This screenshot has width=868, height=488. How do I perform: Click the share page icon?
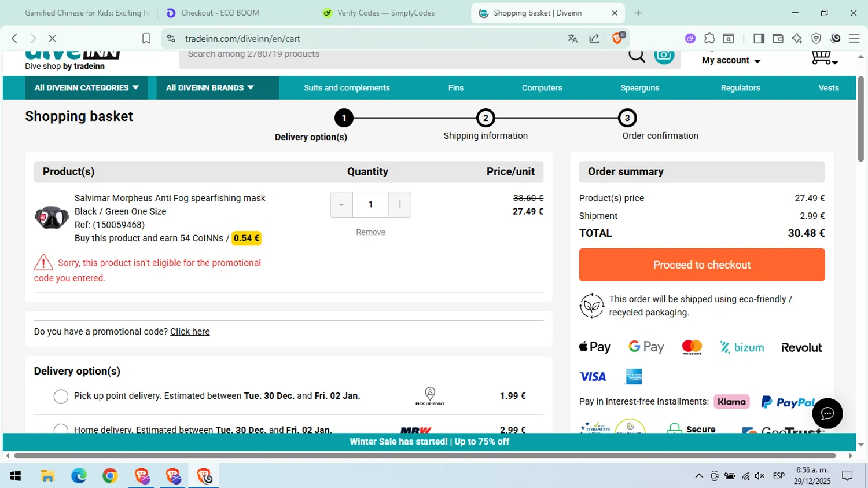(594, 39)
